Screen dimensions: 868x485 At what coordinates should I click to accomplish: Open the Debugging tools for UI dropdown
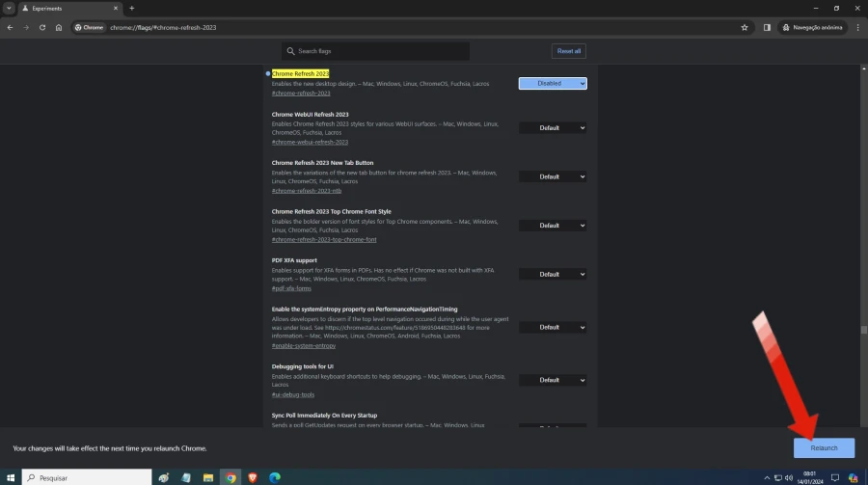click(553, 380)
